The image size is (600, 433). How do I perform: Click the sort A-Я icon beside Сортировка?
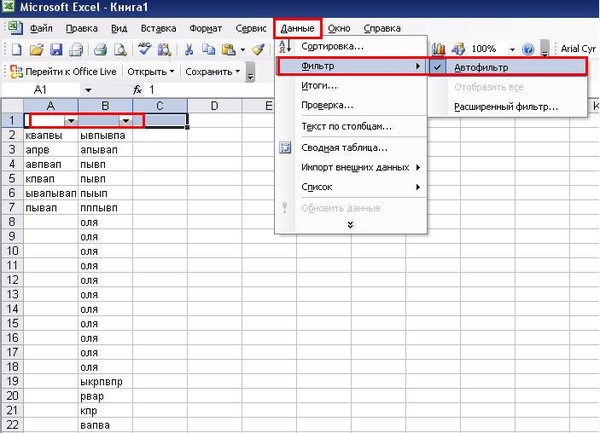coord(285,46)
